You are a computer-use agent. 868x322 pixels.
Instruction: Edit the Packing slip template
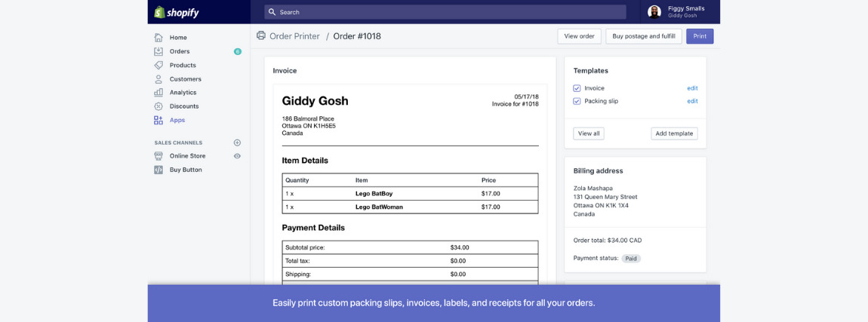click(693, 101)
